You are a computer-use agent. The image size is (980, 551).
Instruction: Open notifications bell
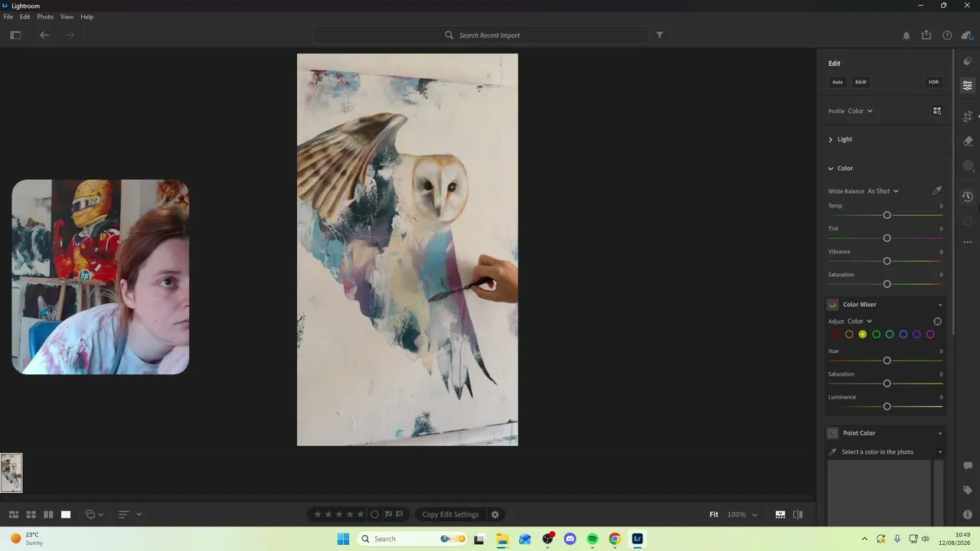[x=906, y=35]
